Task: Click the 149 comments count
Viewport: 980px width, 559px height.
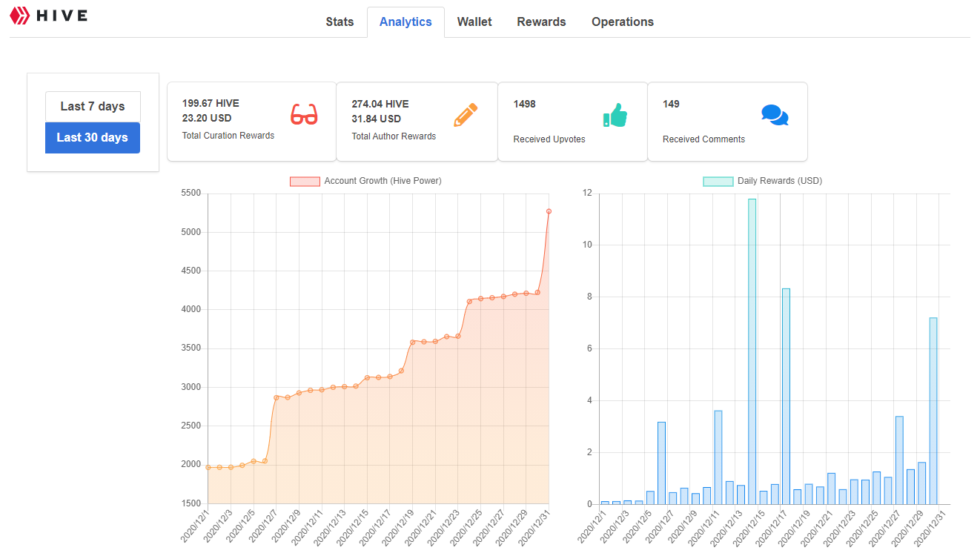Action: (671, 104)
